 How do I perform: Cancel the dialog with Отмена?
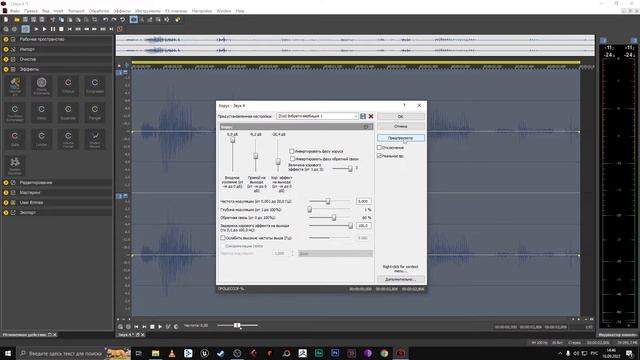pos(400,126)
